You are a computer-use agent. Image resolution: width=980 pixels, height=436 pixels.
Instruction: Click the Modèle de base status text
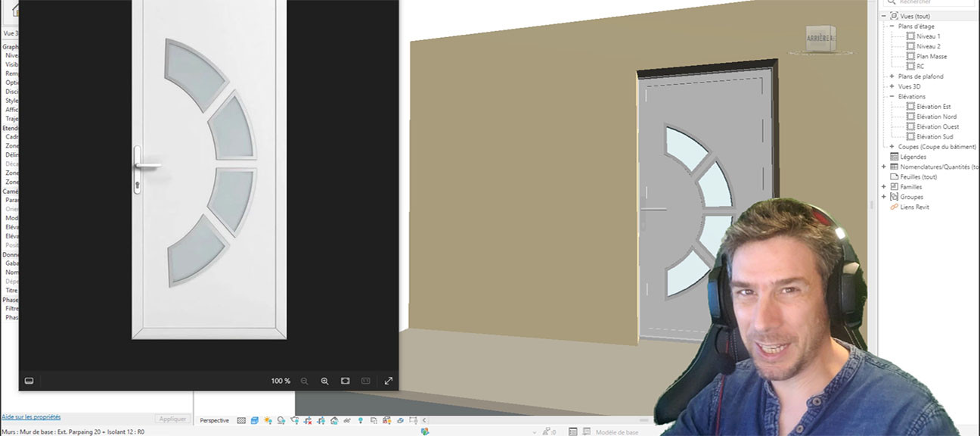pyautogui.click(x=617, y=432)
